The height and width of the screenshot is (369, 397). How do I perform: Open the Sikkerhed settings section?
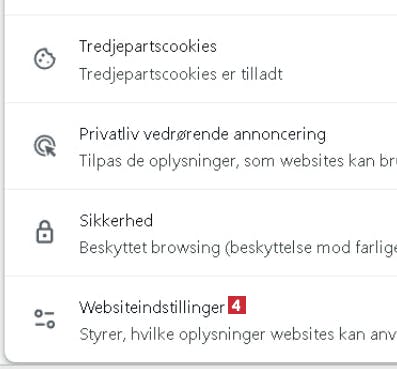click(201, 233)
